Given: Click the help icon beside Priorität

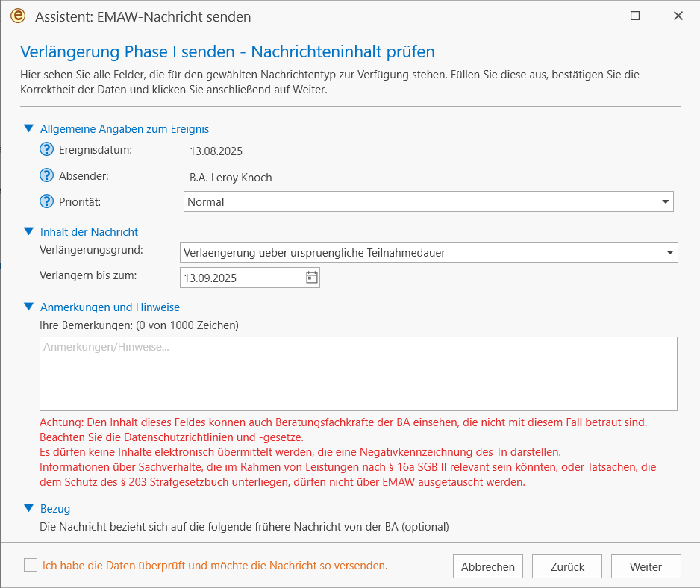Looking at the screenshot, I should [x=47, y=201].
